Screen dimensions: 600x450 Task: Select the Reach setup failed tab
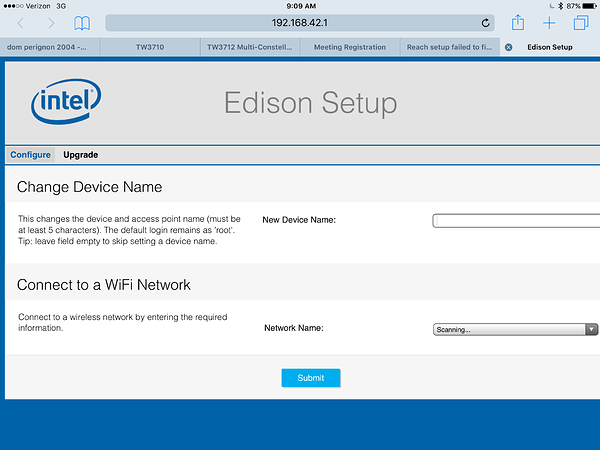tap(450, 47)
